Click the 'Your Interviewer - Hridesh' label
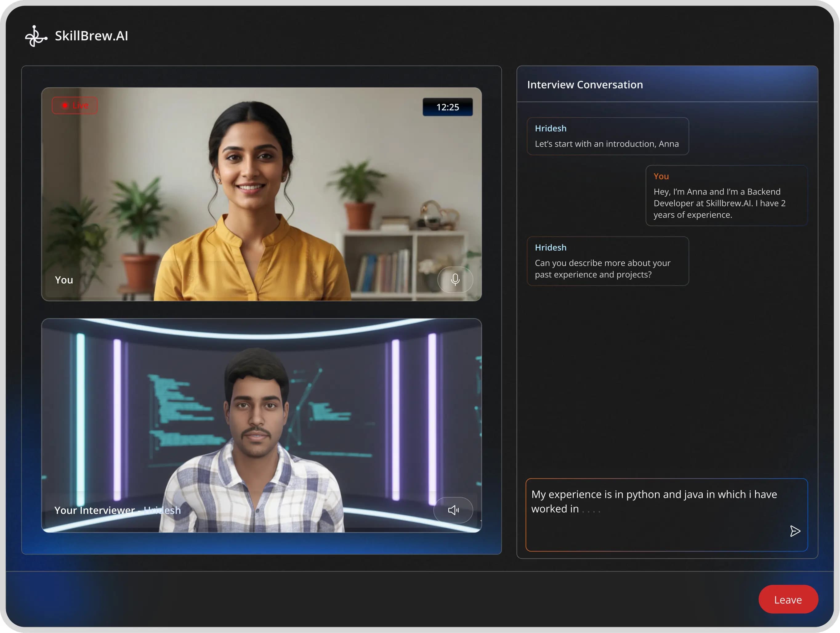Image resolution: width=840 pixels, height=633 pixels. point(117,510)
